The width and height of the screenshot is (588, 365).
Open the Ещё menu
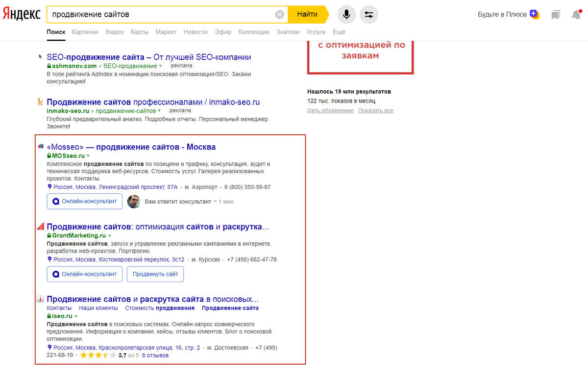pos(339,32)
